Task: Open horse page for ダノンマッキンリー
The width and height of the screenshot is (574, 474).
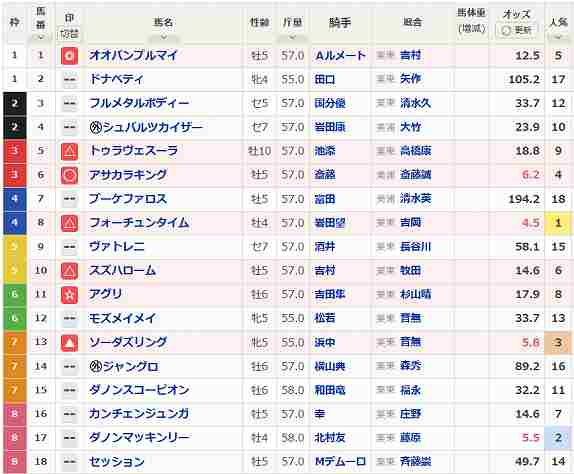Action: point(139,437)
